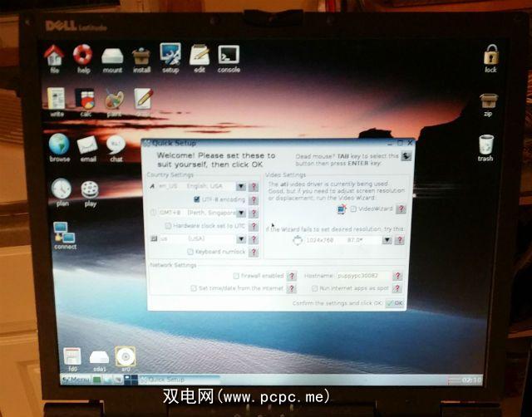The image size is (532, 417).
Task: Click help button beside language dropdown
Action: (x=254, y=186)
